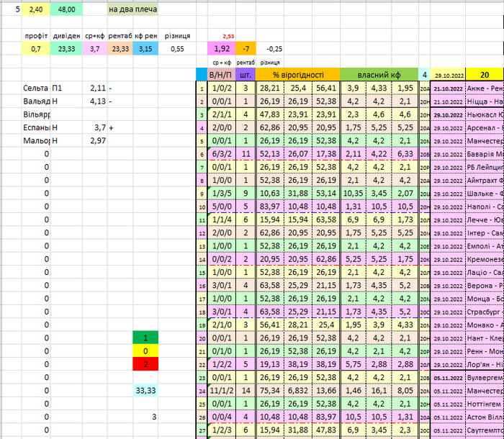Select the 'дивіден' header cell

coord(66,36)
